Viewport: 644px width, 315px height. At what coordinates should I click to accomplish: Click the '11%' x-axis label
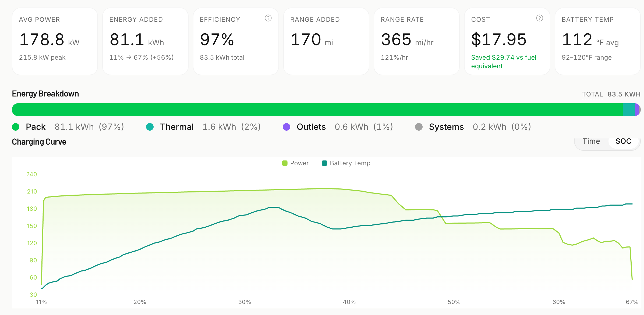pos(41,302)
